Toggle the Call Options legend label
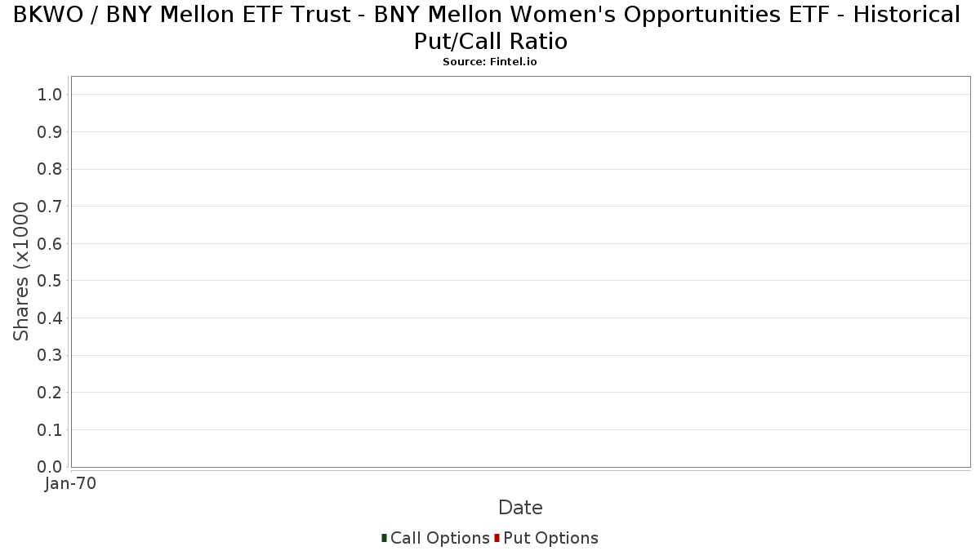 coord(439,538)
